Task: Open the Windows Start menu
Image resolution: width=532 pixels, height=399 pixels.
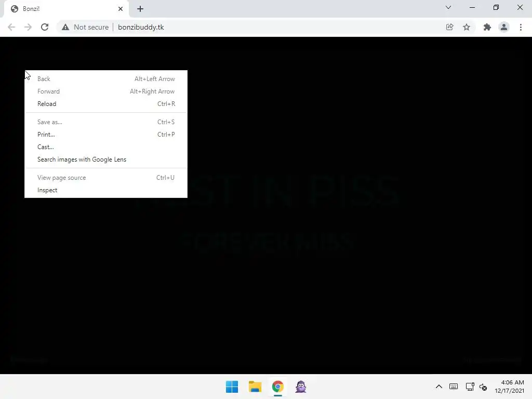Action: pyautogui.click(x=232, y=387)
